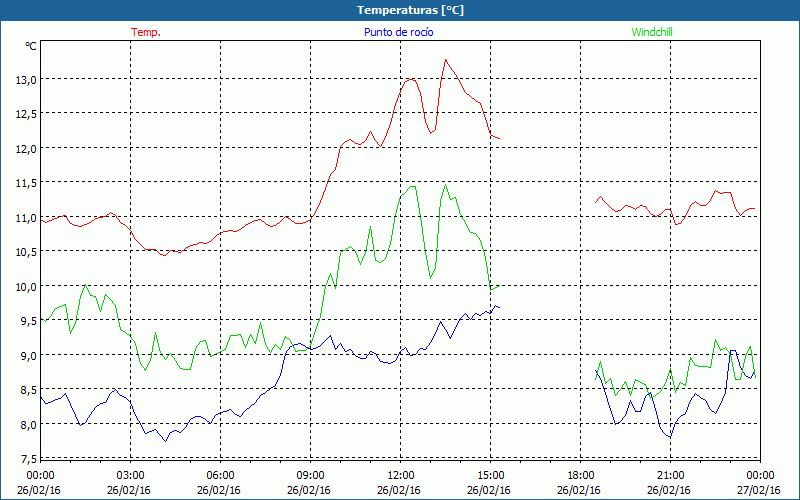Click the red temperature peak above 13,0
The image size is (800, 500).
click(x=445, y=60)
